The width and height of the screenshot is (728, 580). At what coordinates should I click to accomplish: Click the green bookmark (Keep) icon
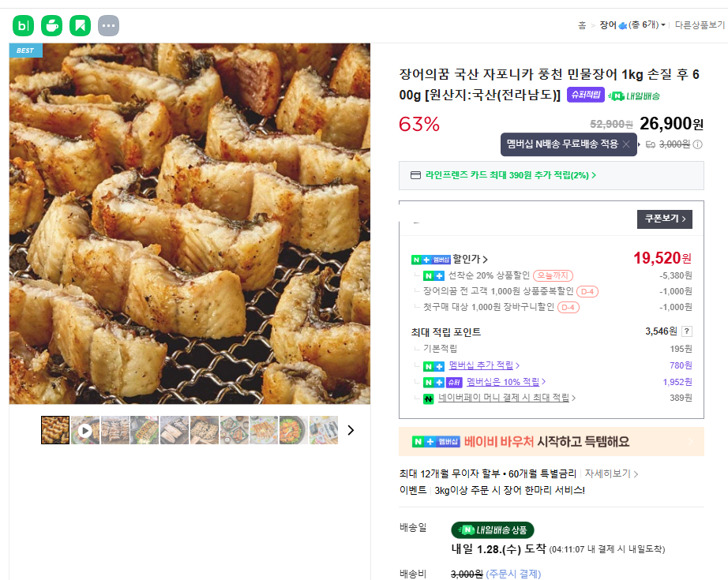(x=80, y=25)
